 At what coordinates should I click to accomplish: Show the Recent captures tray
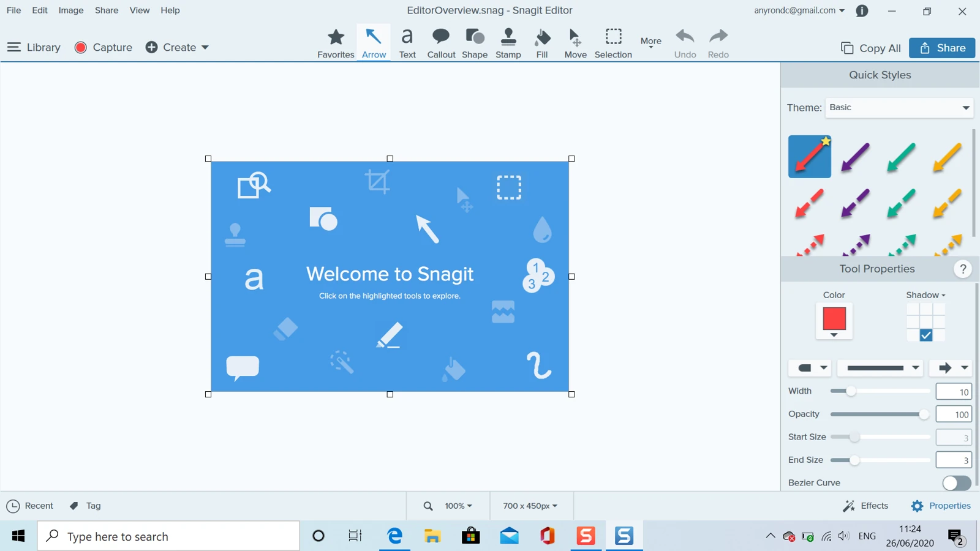(x=30, y=506)
